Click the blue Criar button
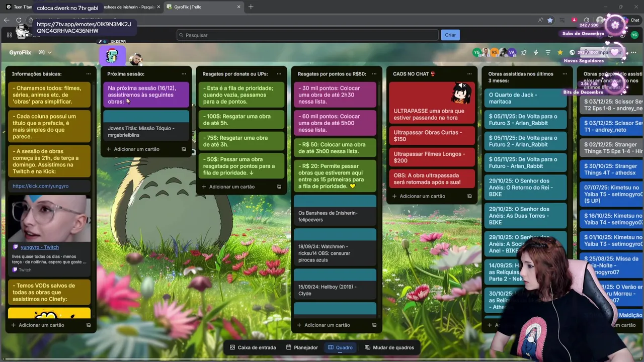Image resolution: width=644 pixels, height=362 pixels. [450, 35]
